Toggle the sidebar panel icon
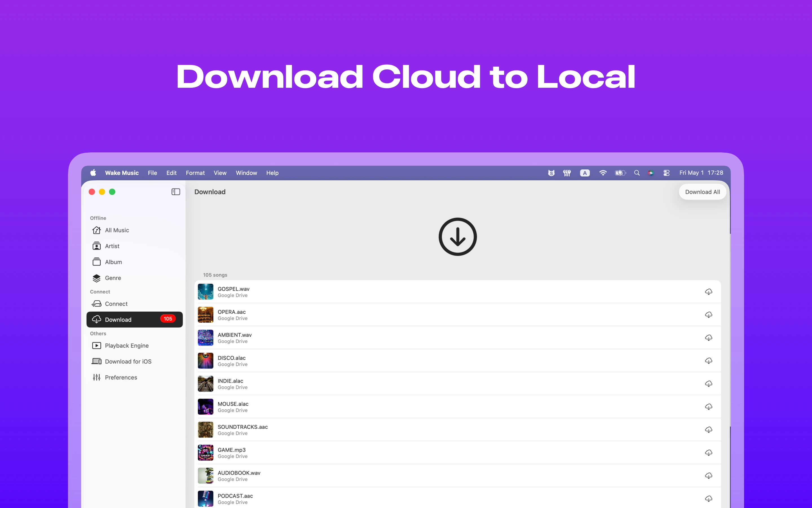 click(x=175, y=192)
